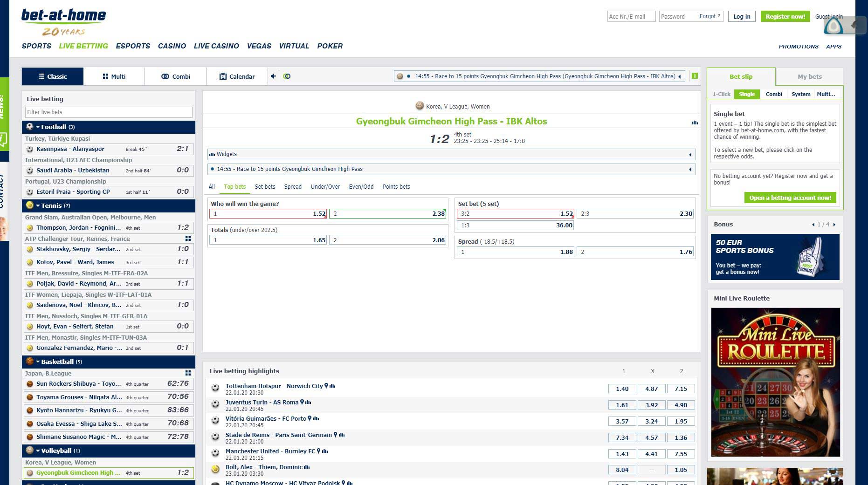The width and height of the screenshot is (868, 485).
Task: Click Open a betting account now!
Action: 790,198
